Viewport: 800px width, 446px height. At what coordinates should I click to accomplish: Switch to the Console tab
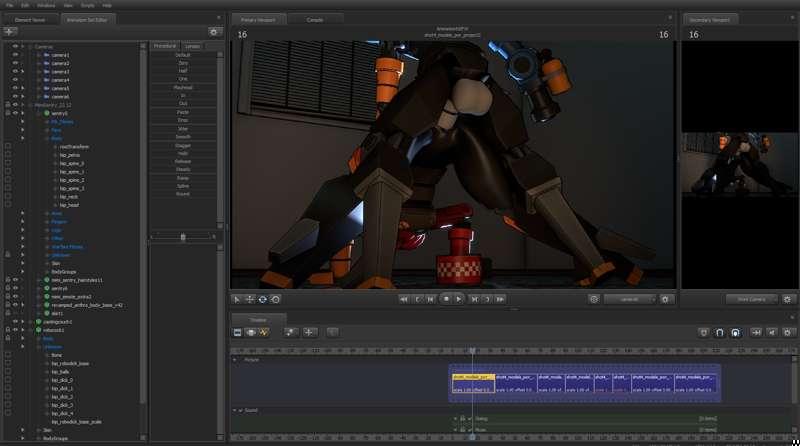[315, 20]
